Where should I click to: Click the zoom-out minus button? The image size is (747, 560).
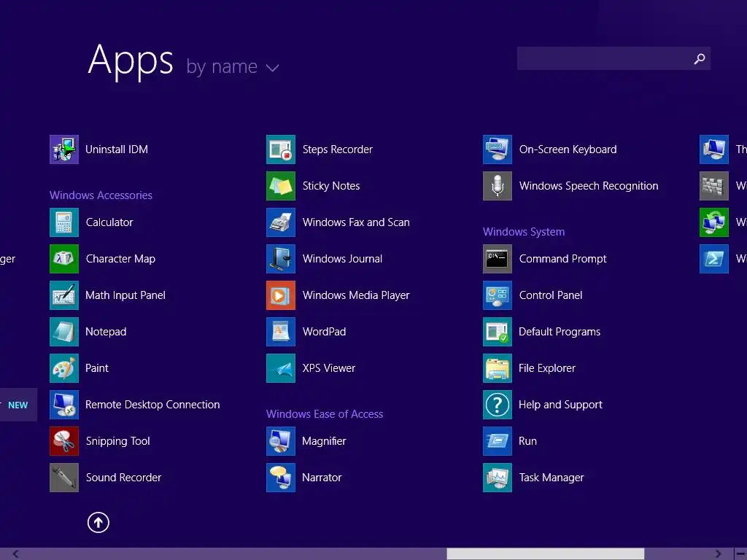coord(741,554)
